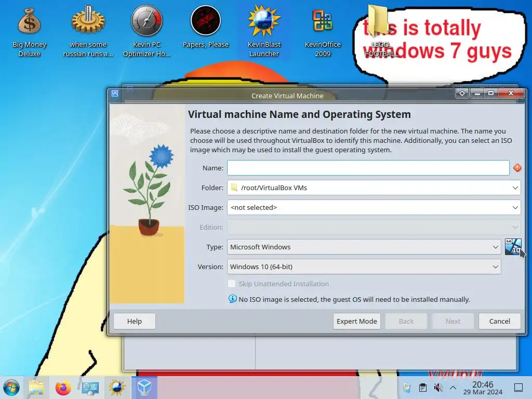This screenshot has width=532, height=399.
Task: Click the Skip Unattended Installation checkbox
Action: coord(232,284)
